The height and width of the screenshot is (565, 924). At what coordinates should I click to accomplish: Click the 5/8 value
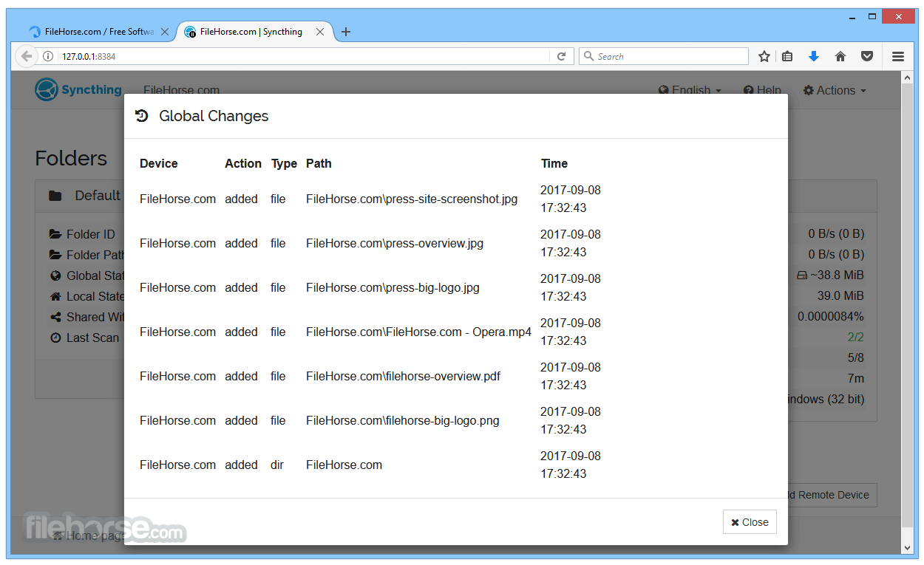pos(856,357)
